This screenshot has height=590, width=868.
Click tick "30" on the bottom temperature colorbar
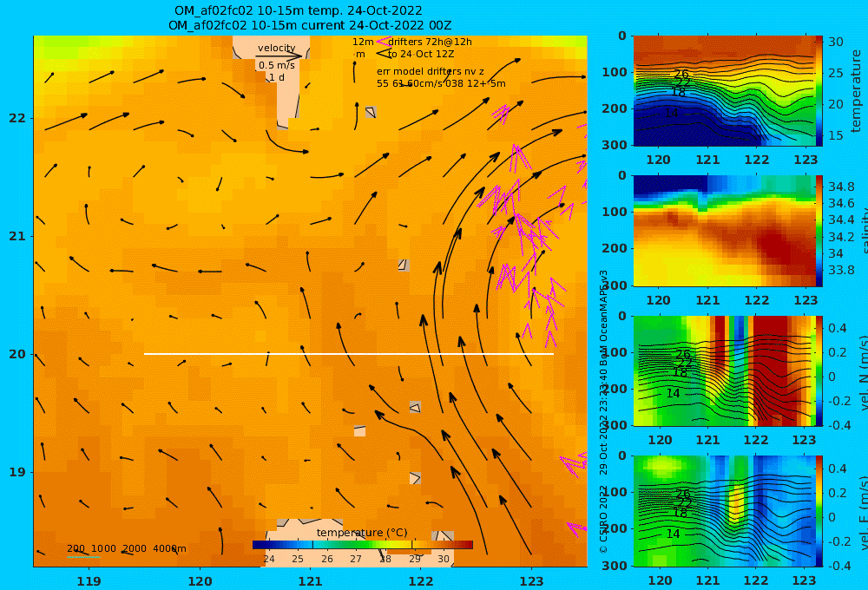444,559
